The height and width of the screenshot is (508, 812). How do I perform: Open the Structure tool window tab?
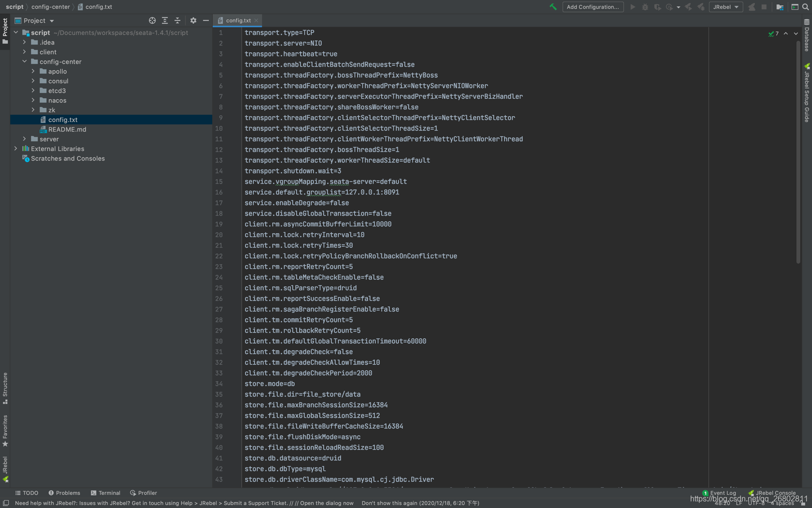[x=5, y=388]
